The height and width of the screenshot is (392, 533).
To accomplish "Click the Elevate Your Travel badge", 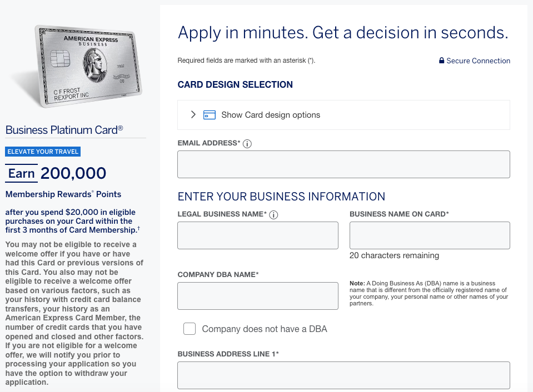I will tap(43, 151).
